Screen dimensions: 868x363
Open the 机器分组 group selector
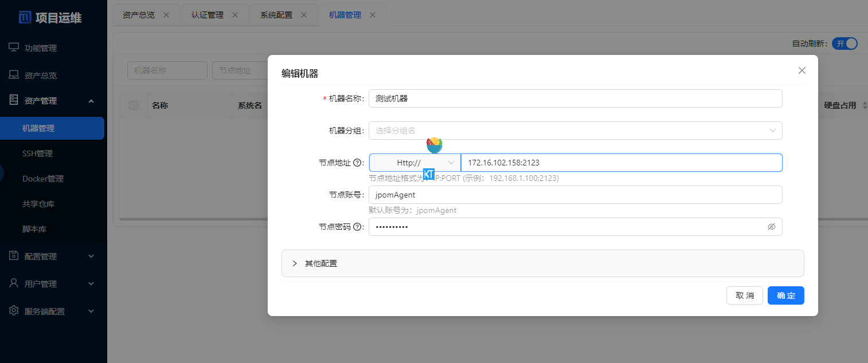tap(575, 131)
